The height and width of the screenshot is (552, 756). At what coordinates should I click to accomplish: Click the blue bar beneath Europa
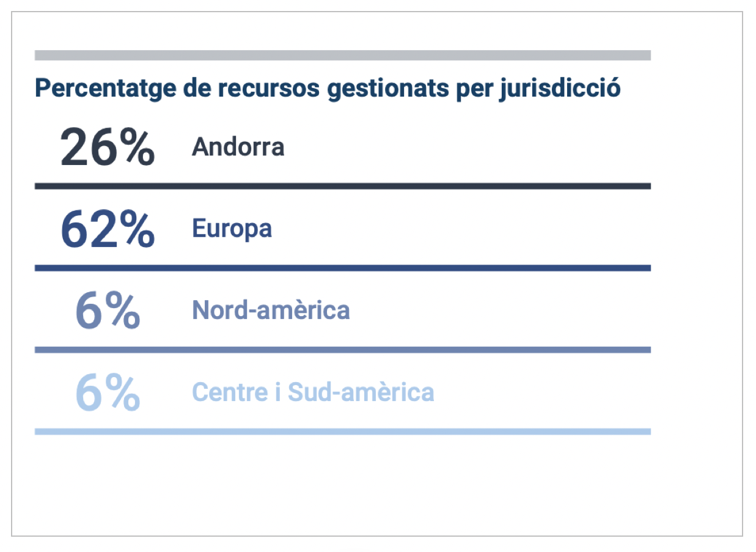click(342, 268)
